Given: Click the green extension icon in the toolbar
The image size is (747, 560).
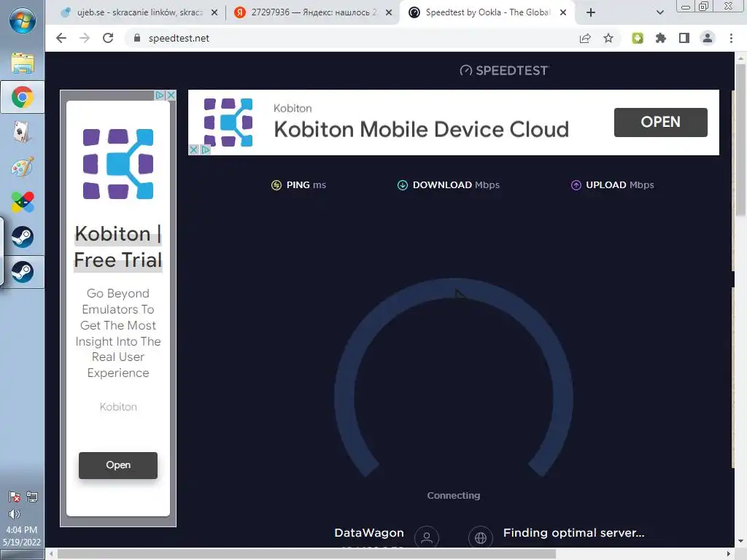Looking at the screenshot, I should tap(638, 38).
